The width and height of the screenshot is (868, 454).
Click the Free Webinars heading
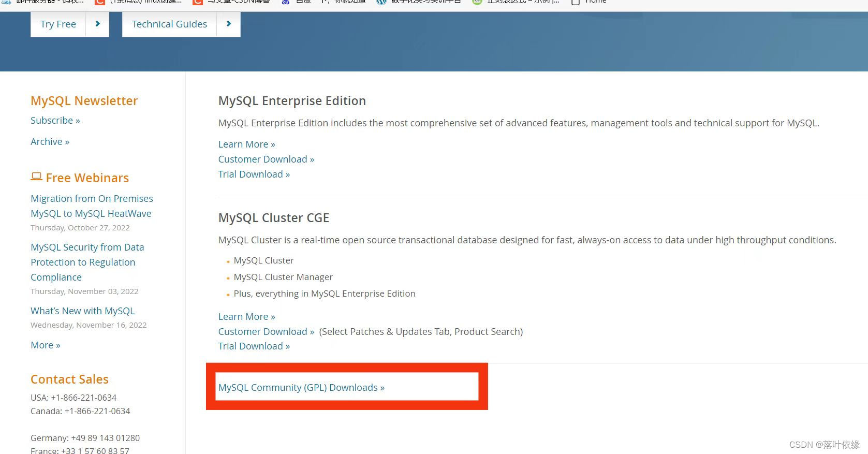(87, 178)
